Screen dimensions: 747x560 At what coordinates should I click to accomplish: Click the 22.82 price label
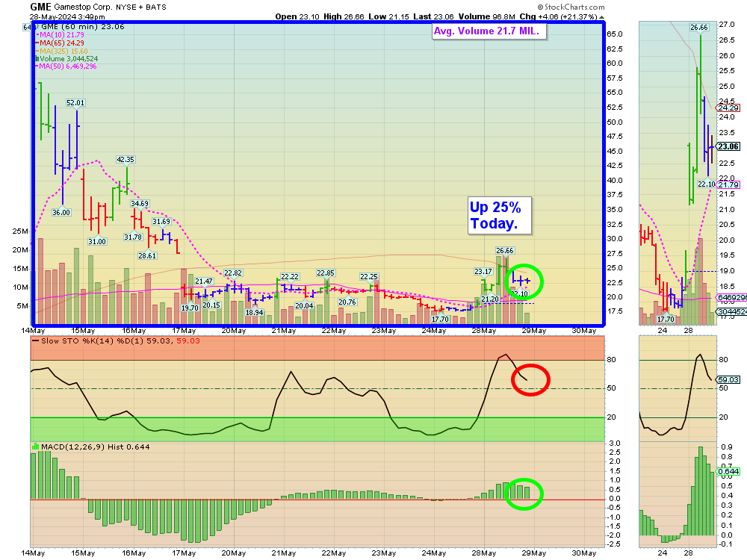pos(233,273)
